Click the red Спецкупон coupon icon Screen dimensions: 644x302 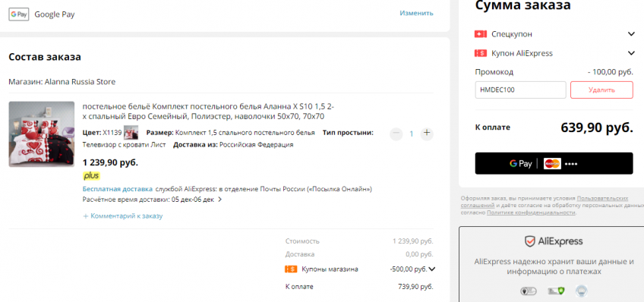[x=481, y=34]
